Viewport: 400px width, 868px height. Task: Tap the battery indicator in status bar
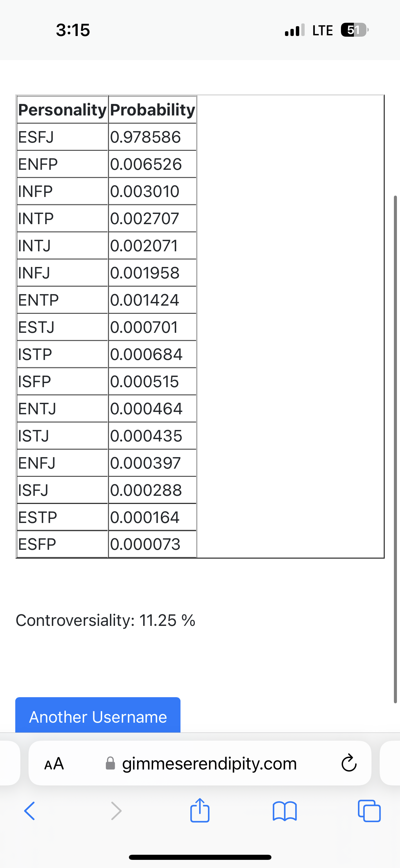pyautogui.click(x=355, y=30)
